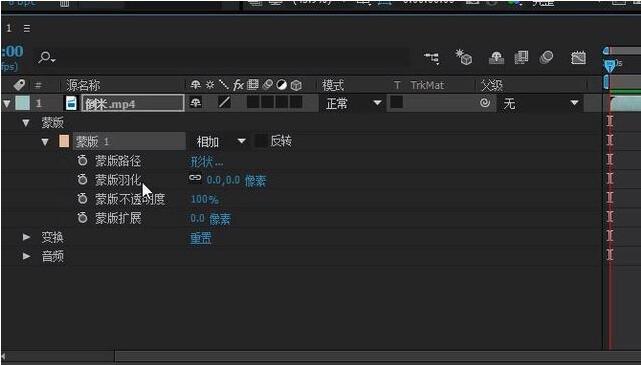The image size is (641, 365).
Task: Toggle the shy switch on the mp4 layer
Action: (x=196, y=103)
